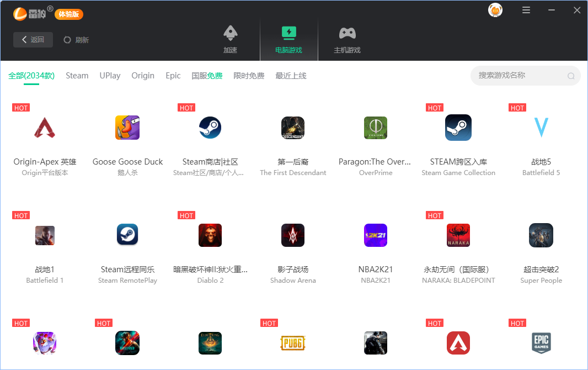Choose the 第一后裔 First Descendant icon
Screen dimensions: 588x370
coord(293,128)
